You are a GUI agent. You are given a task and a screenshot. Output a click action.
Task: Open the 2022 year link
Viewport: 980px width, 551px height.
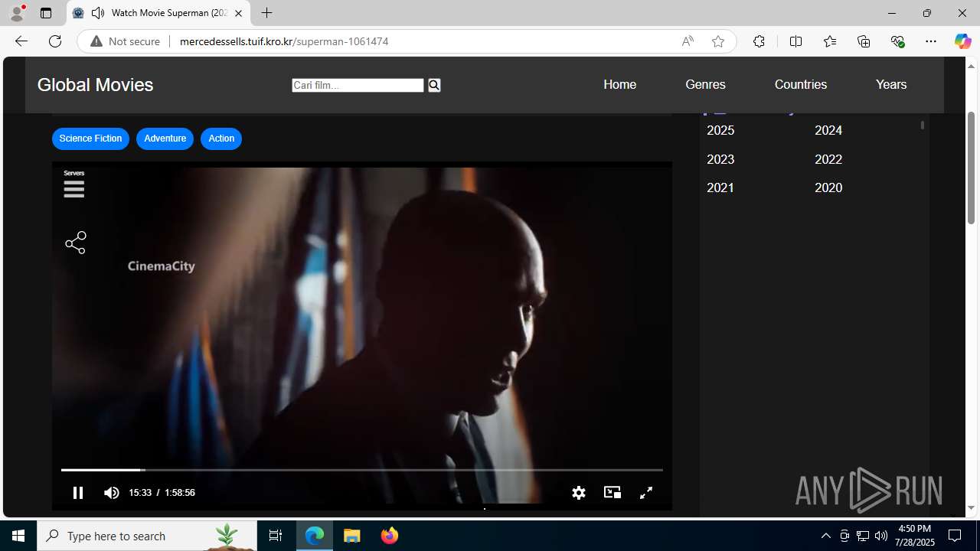tap(828, 159)
